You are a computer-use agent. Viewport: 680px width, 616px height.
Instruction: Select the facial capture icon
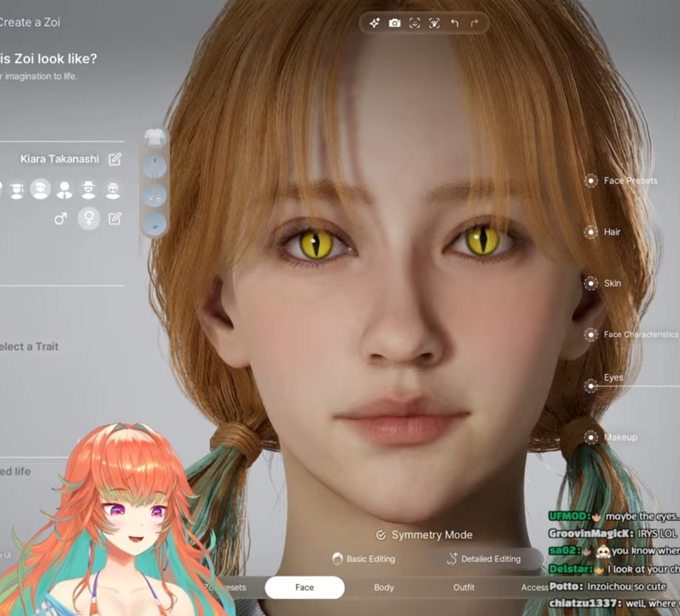click(415, 23)
